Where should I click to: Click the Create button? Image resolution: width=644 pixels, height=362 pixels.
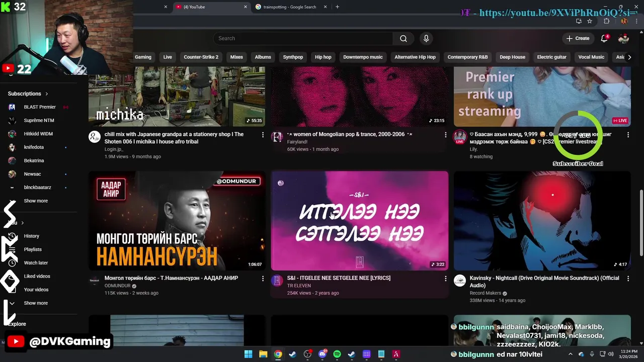pos(578,38)
